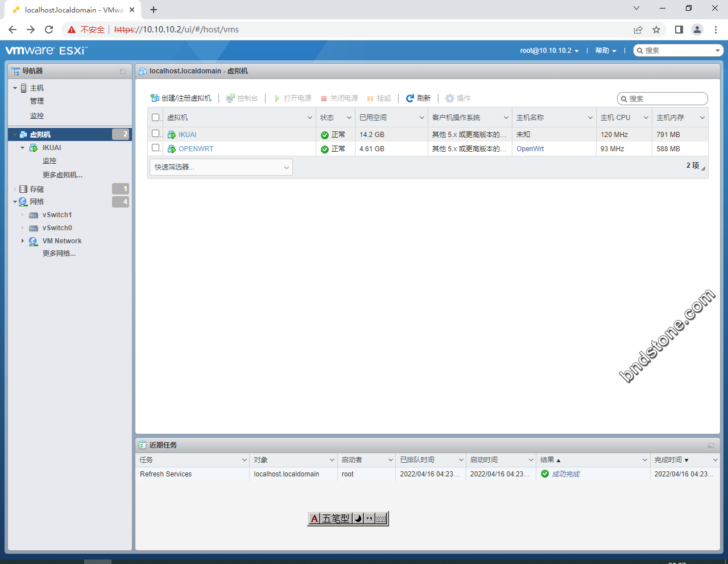Click the VM Network globe icon

33,242
